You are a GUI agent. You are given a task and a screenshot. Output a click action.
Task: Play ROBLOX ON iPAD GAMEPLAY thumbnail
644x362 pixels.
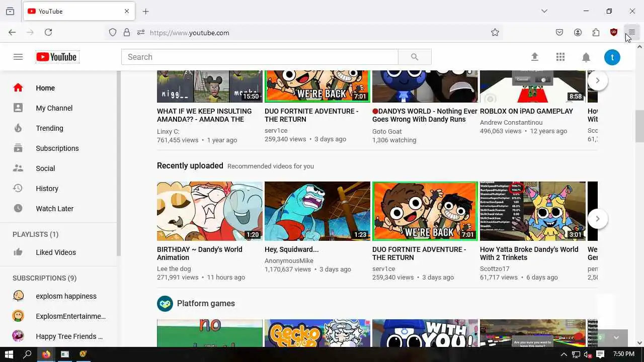point(533,86)
